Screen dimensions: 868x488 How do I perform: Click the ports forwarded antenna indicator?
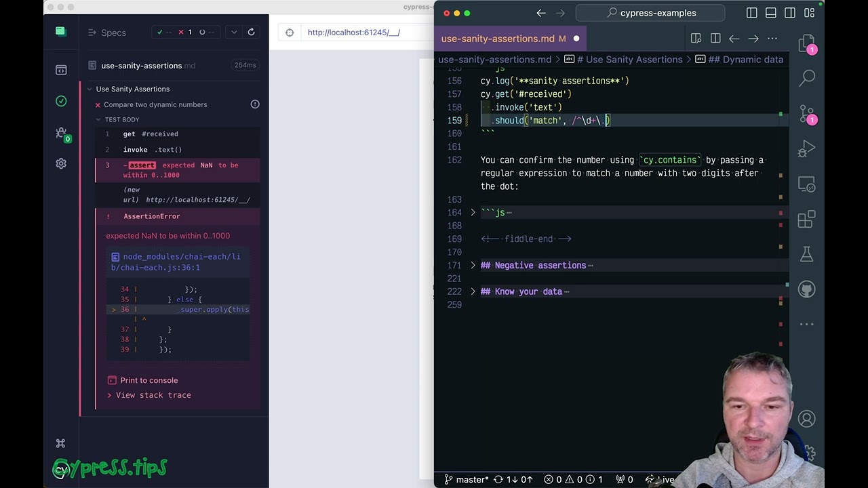(x=624, y=480)
